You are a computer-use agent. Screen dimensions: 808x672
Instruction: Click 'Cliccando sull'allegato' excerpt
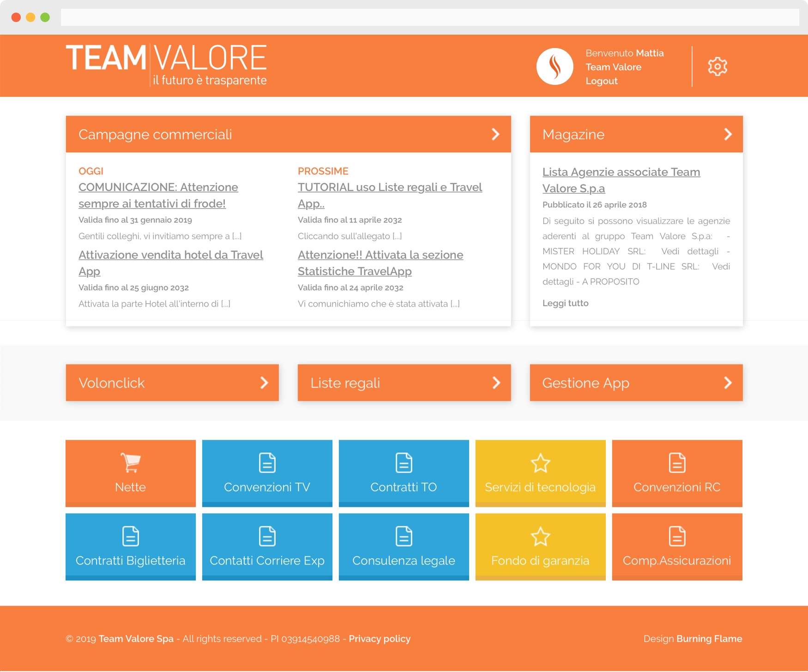tap(350, 236)
